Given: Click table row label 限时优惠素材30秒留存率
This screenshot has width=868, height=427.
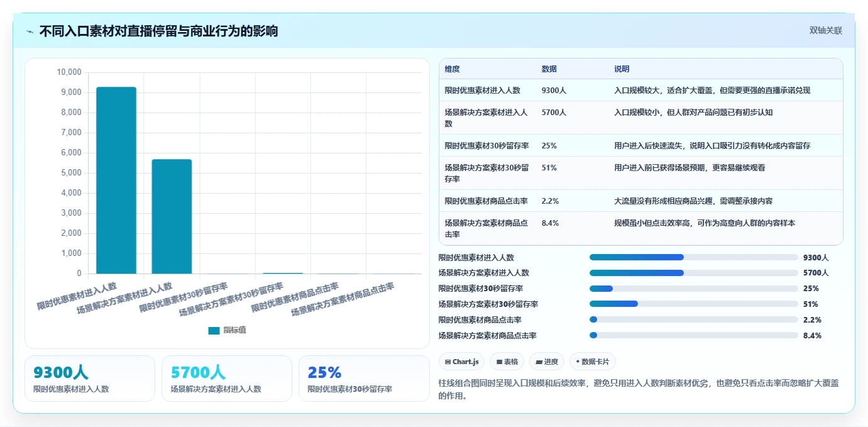Looking at the screenshot, I should 486,146.
